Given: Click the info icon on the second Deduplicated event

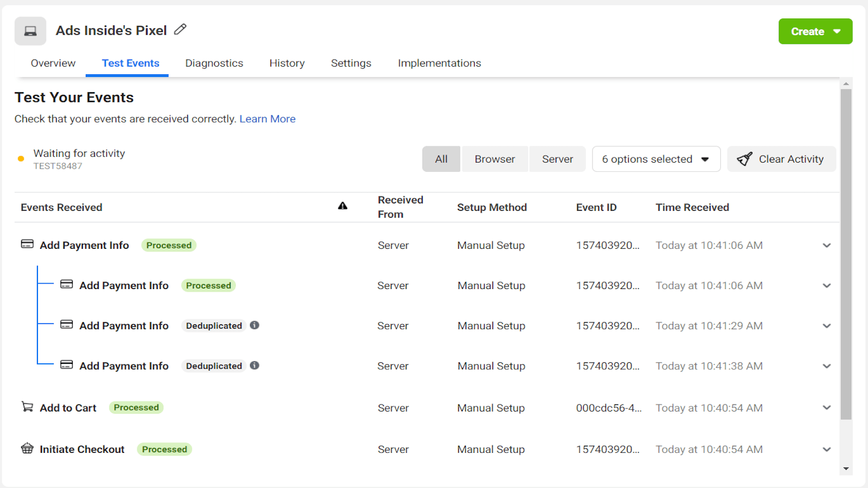Looking at the screenshot, I should (254, 365).
